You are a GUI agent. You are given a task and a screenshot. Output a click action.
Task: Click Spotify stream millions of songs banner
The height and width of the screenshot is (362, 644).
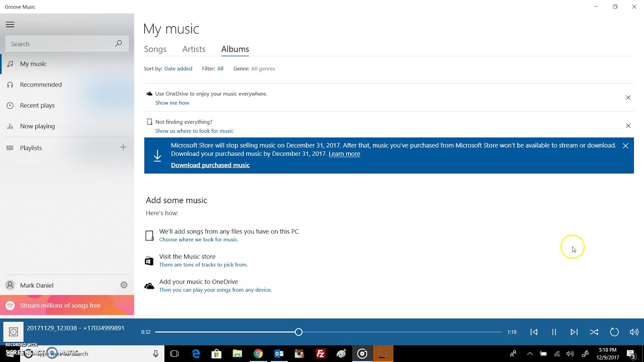[67, 305]
